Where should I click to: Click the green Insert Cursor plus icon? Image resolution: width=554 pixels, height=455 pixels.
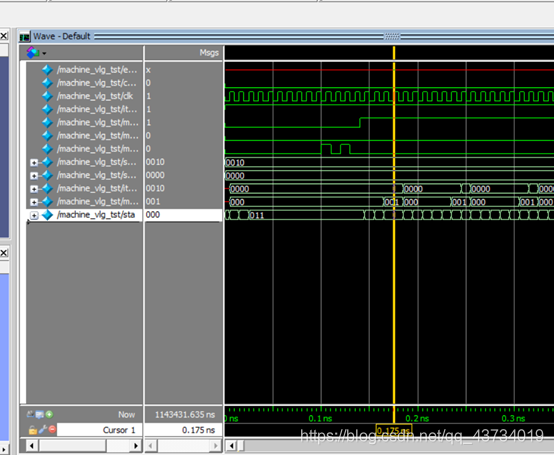click(49, 414)
